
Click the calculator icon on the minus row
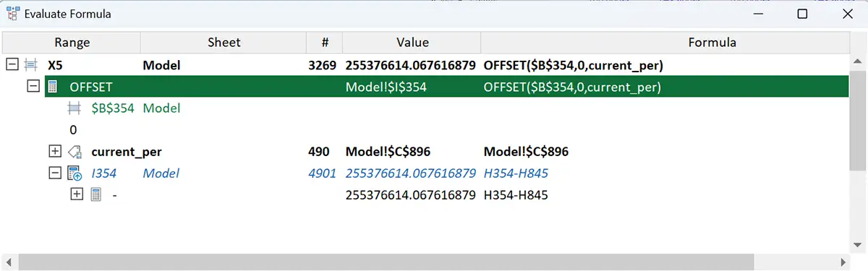coord(96,195)
